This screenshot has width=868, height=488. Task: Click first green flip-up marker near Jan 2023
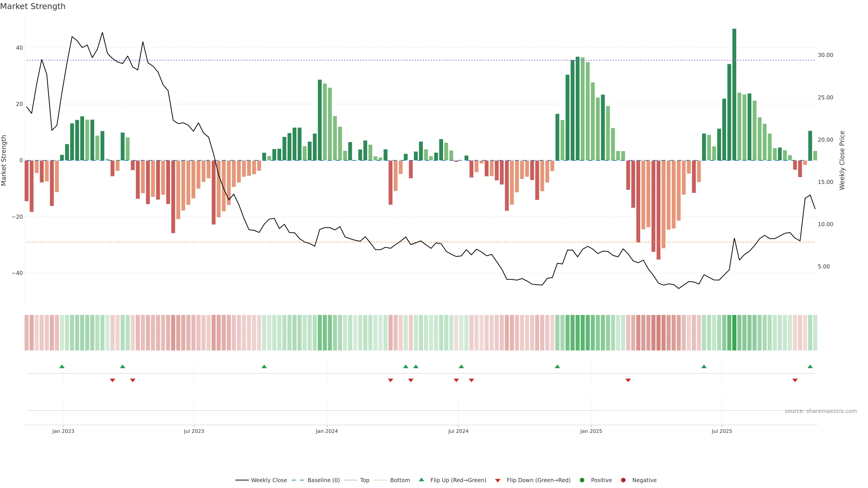[x=62, y=366]
